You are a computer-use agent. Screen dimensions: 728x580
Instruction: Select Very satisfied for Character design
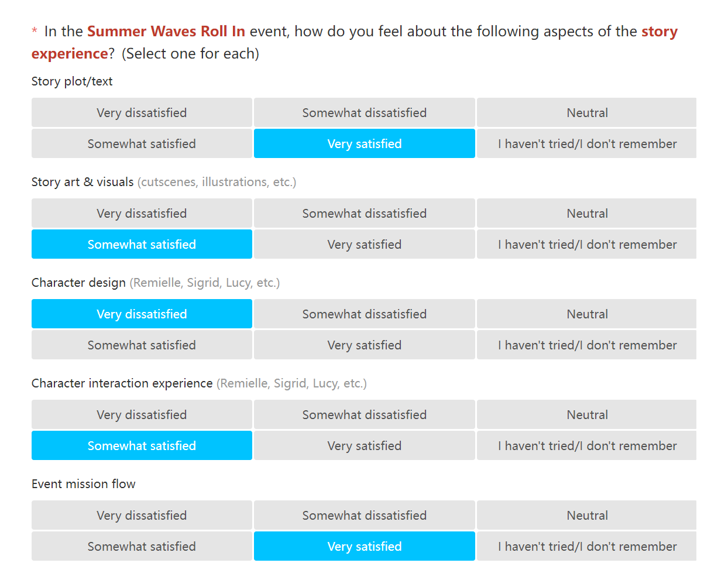pyautogui.click(x=365, y=345)
